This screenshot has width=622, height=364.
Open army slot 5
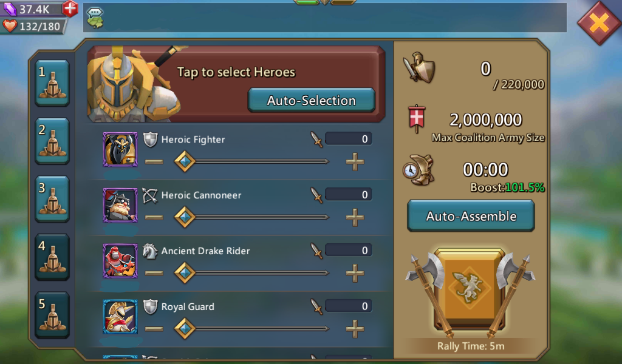click(x=52, y=315)
